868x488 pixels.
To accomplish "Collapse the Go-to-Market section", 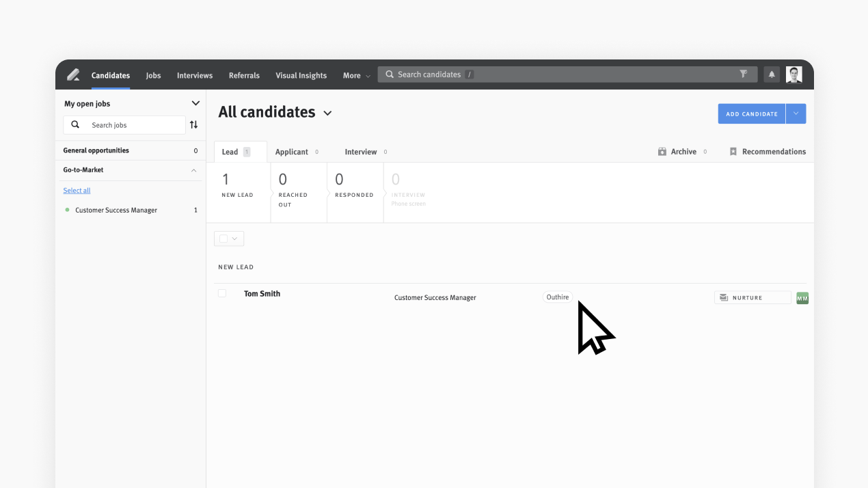I will (x=193, y=170).
